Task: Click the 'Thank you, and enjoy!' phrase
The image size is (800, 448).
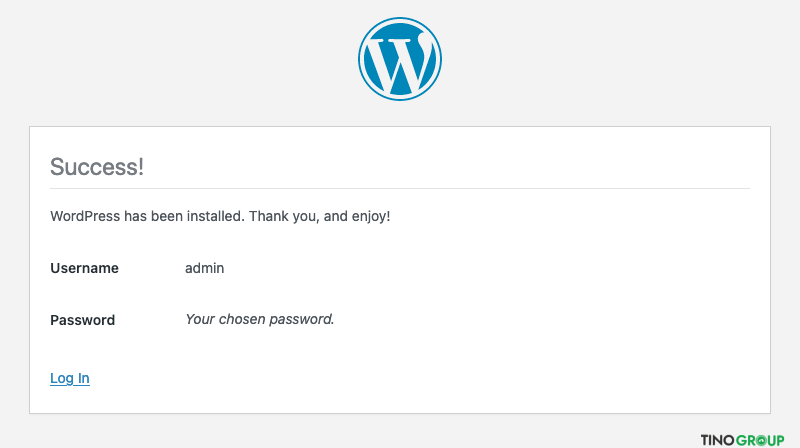Action: point(319,216)
